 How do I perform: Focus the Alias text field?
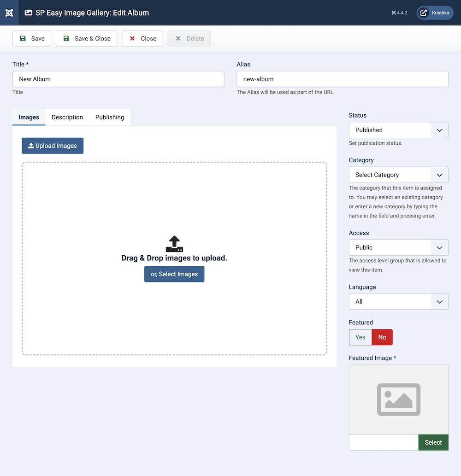342,79
